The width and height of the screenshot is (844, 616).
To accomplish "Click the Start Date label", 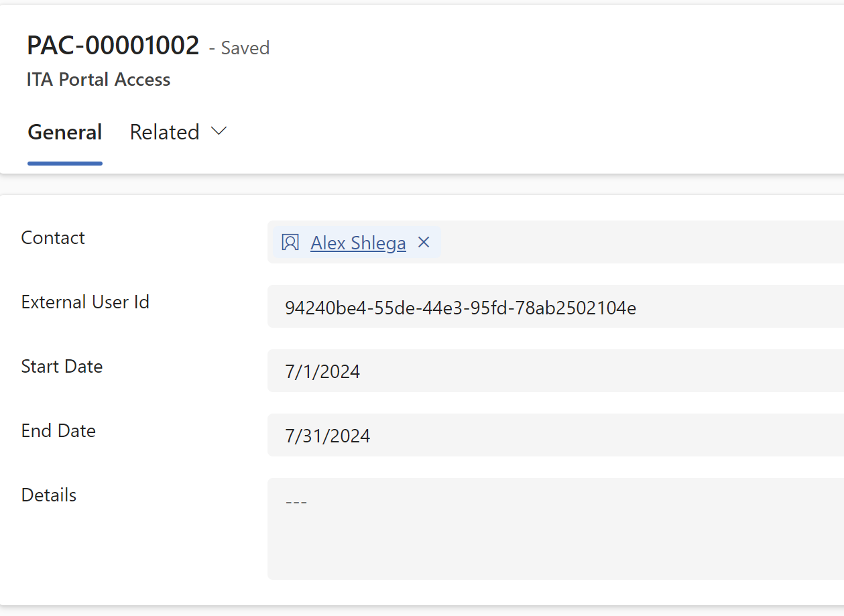I will [62, 367].
